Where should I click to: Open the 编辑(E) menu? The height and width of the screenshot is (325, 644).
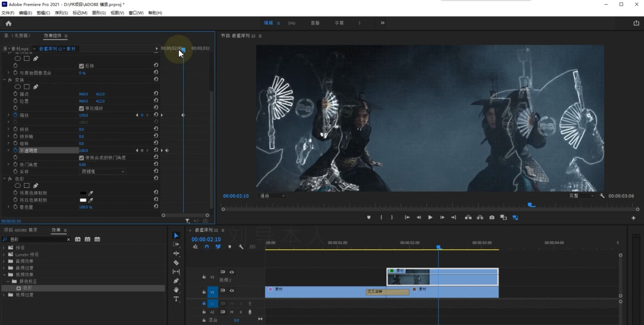tap(25, 13)
